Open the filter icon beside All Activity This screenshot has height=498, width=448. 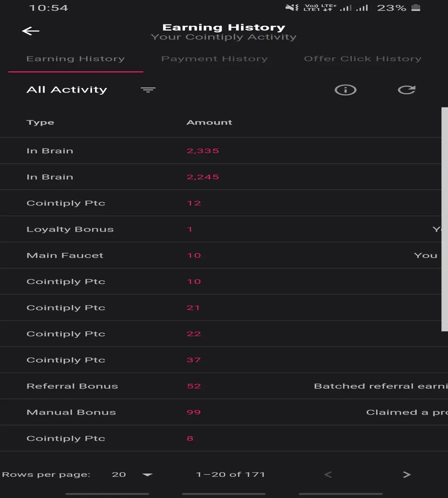[x=148, y=90]
